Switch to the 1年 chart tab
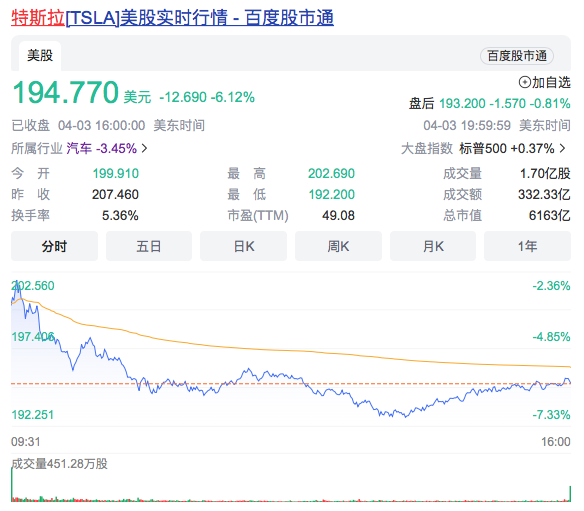This screenshot has width=584, height=511. [527, 246]
